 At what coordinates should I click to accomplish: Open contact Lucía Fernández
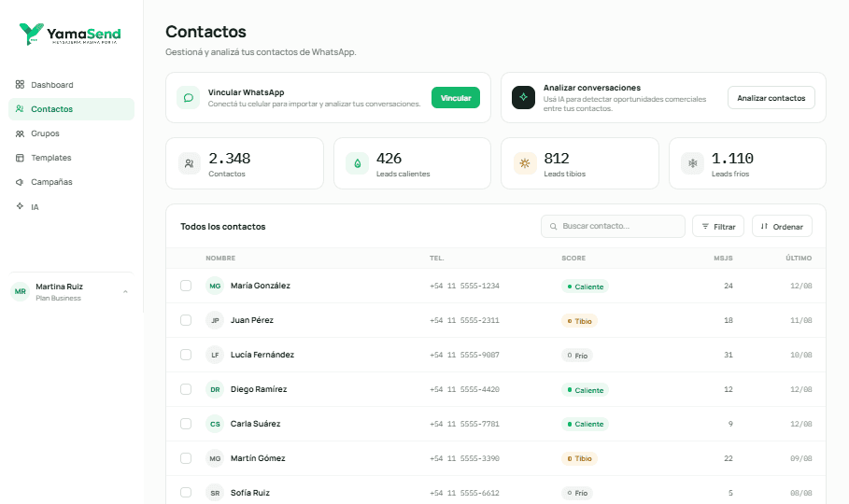pyautogui.click(x=262, y=355)
